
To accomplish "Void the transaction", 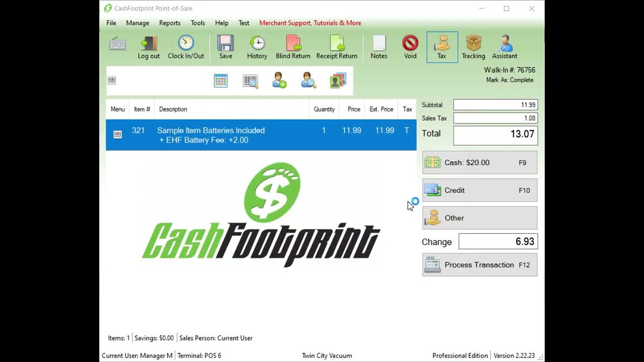I will pyautogui.click(x=410, y=47).
